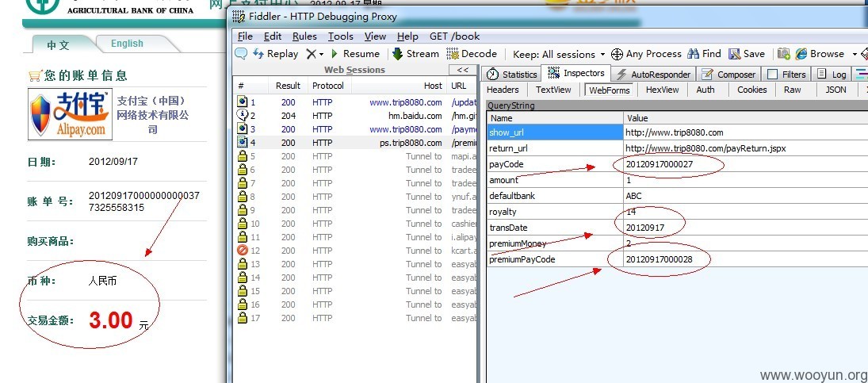Select the WebForms inspector tab

609,90
